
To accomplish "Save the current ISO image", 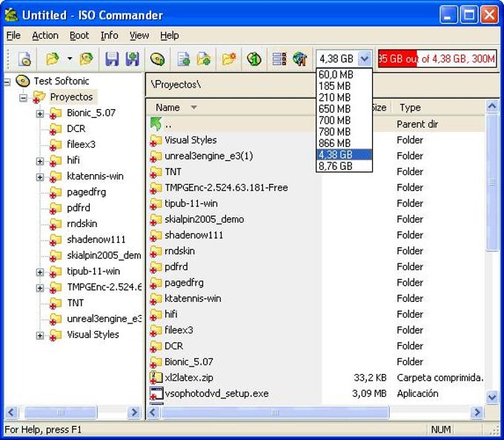I will (x=111, y=59).
